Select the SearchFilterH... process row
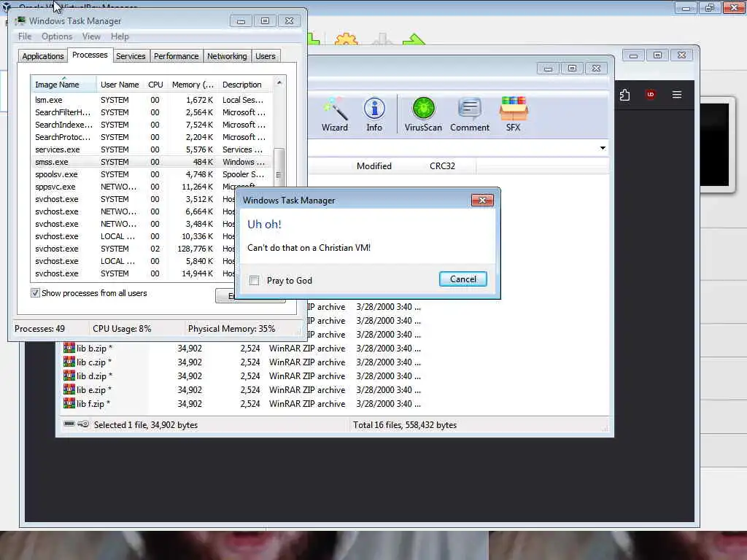Viewport: 747px width, 560px height. point(152,112)
